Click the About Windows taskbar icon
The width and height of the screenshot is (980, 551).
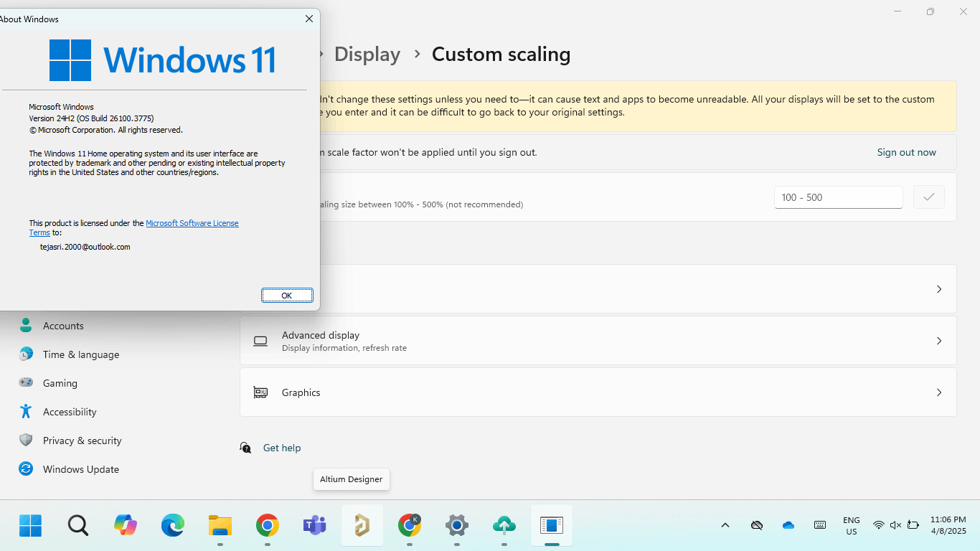(552, 526)
